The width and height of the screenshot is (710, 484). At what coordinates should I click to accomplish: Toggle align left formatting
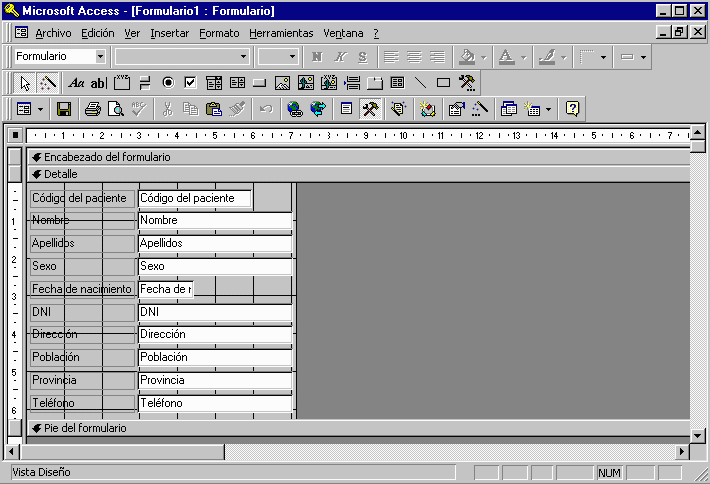pos(391,57)
